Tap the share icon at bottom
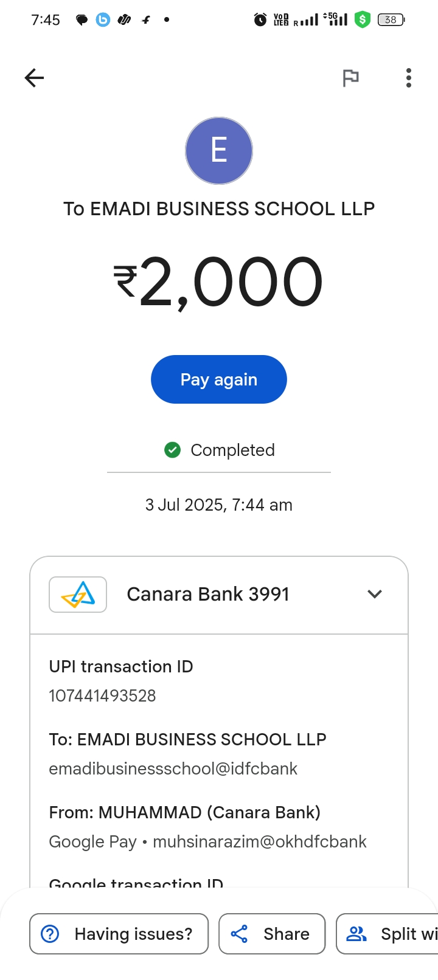This screenshot has width=438, height=980. click(239, 934)
